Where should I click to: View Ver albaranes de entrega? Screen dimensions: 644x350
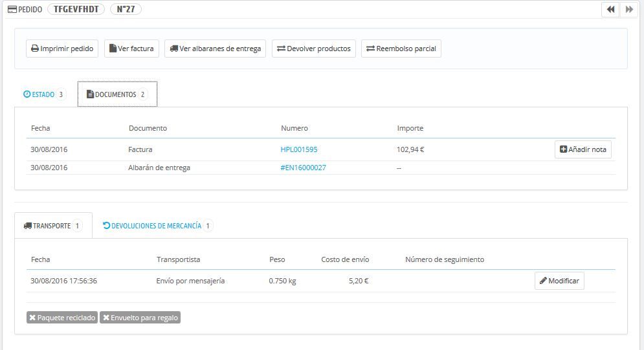(x=216, y=49)
